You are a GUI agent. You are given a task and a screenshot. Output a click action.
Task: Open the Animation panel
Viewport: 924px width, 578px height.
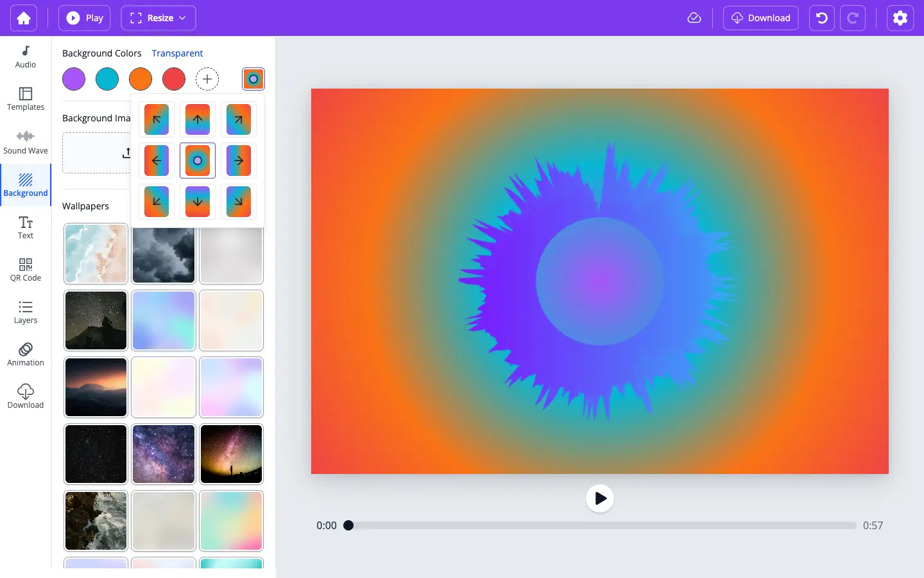[x=26, y=355]
